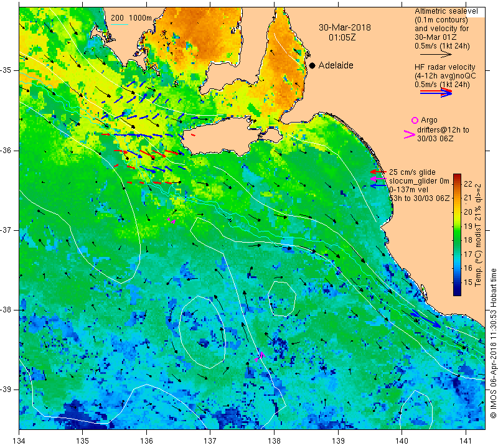Click the magenta Argo circle legend symbol
The image size is (498, 448).
point(415,120)
